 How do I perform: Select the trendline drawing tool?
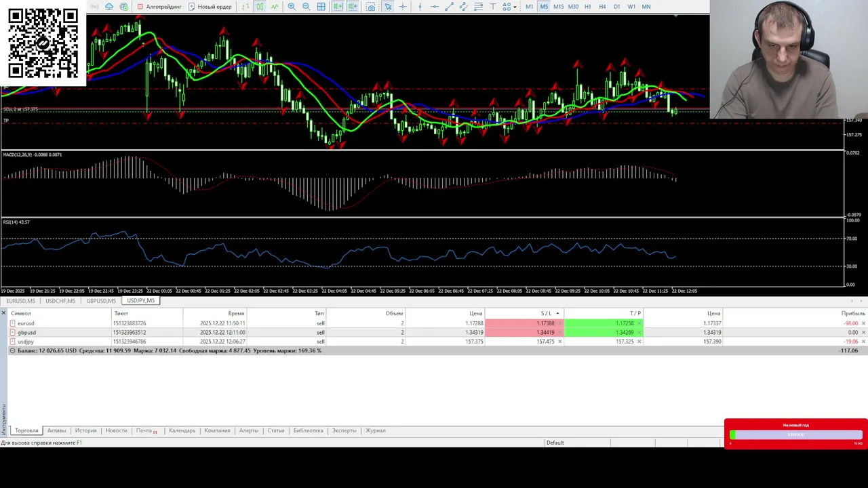point(449,6)
